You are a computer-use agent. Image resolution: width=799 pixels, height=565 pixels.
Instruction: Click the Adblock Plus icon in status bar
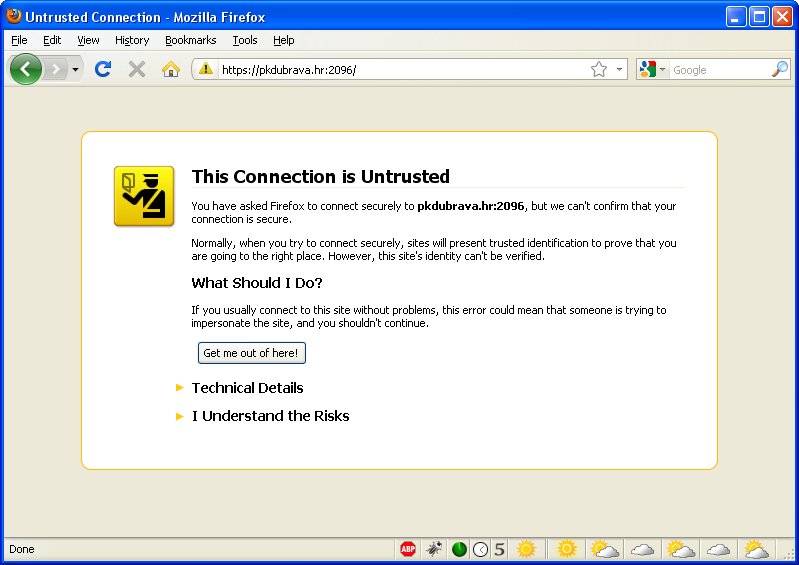click(408, 549)
